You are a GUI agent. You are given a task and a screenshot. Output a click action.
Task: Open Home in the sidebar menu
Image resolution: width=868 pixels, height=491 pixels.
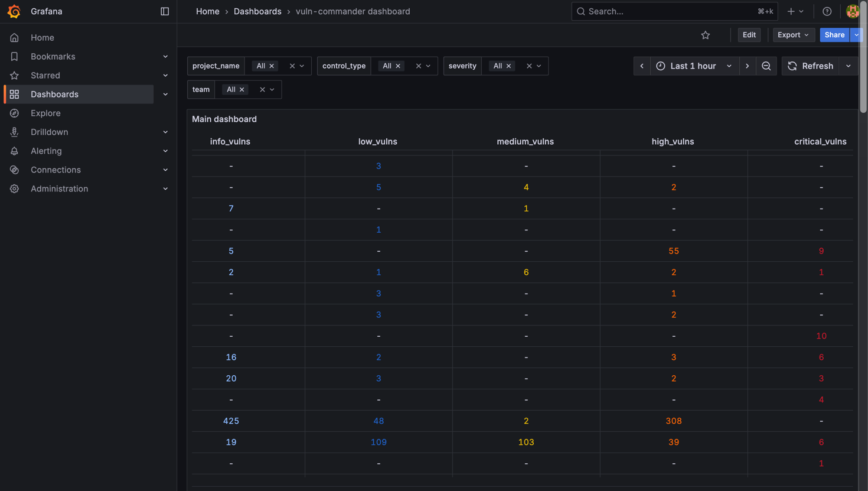click(x=43, y=38)
